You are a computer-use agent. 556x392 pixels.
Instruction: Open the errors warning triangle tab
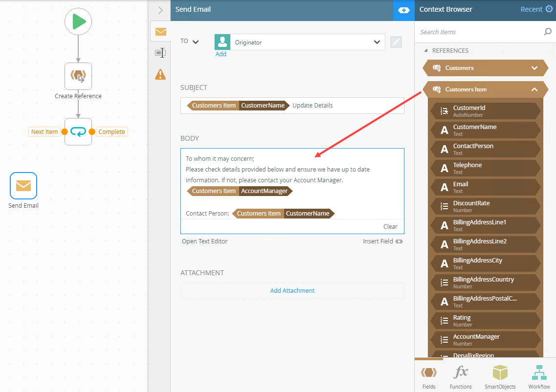(x=160, y=74)
